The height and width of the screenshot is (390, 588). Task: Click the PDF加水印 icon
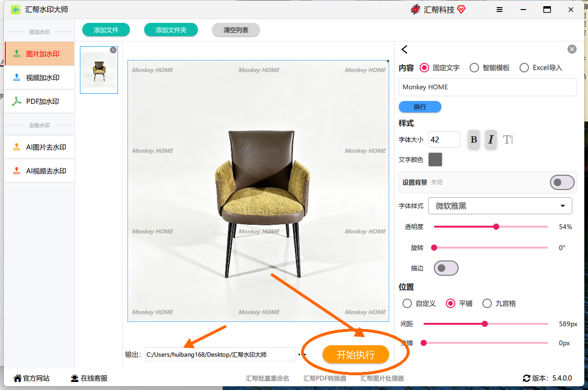point(17,101)
